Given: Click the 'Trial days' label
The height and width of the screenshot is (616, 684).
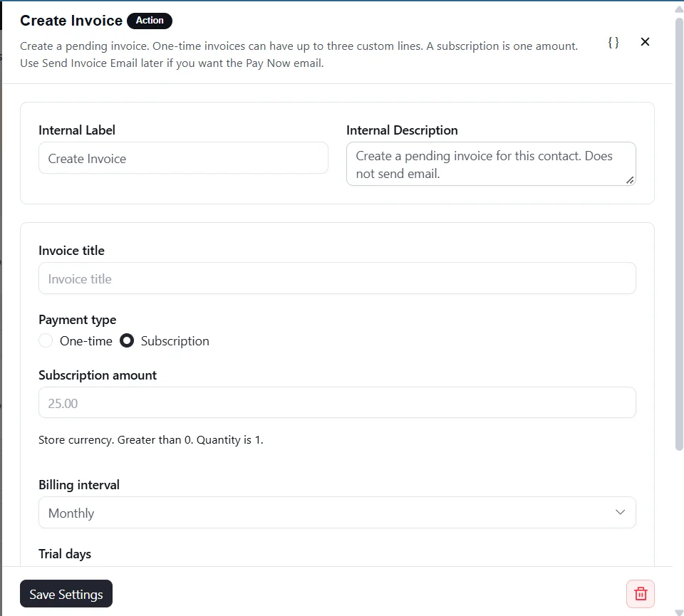Looking at the screenshot, I should pos(65,553).
